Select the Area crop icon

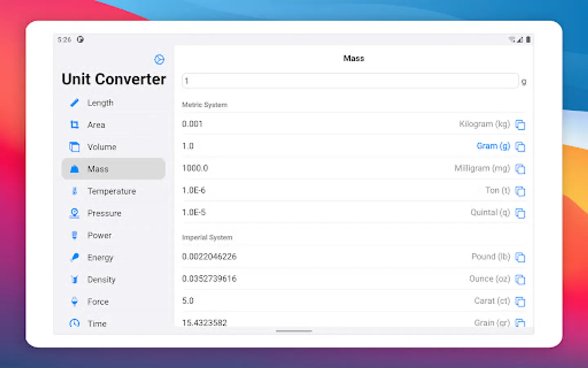(74, 125)
